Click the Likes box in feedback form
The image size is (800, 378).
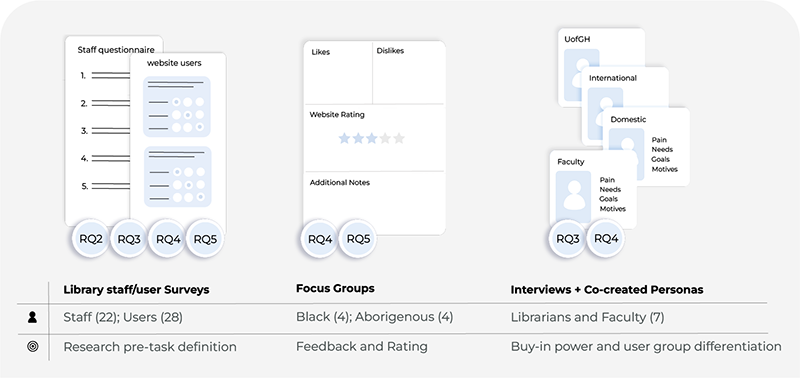point(338,73)
